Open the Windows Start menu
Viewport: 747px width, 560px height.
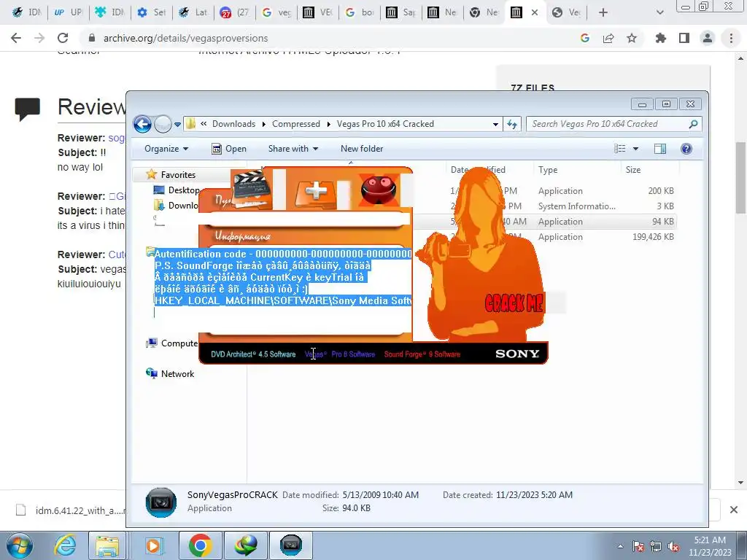coord(20,545)
